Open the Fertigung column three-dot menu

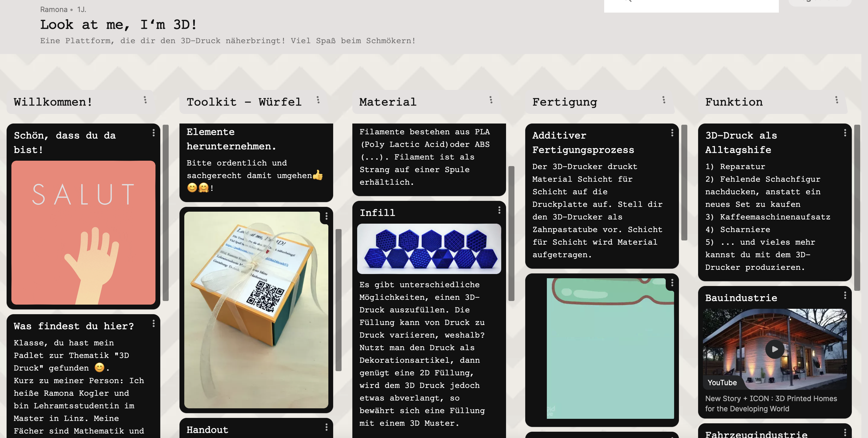664,100
